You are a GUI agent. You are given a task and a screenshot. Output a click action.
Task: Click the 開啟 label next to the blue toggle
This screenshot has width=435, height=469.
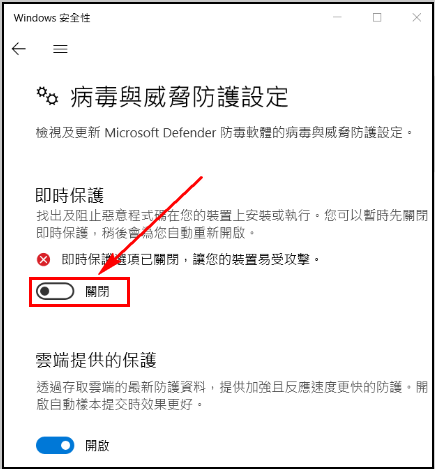pos(97,446)
